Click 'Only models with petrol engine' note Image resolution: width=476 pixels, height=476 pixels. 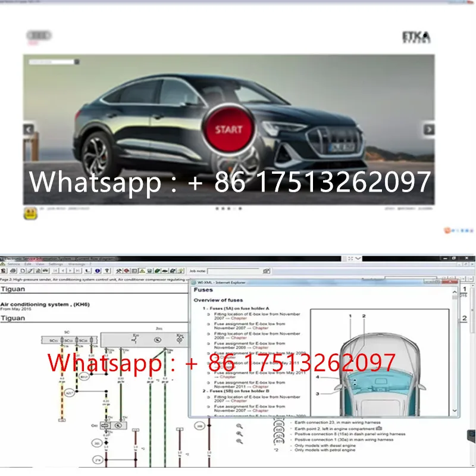click(x=325, y=450)
